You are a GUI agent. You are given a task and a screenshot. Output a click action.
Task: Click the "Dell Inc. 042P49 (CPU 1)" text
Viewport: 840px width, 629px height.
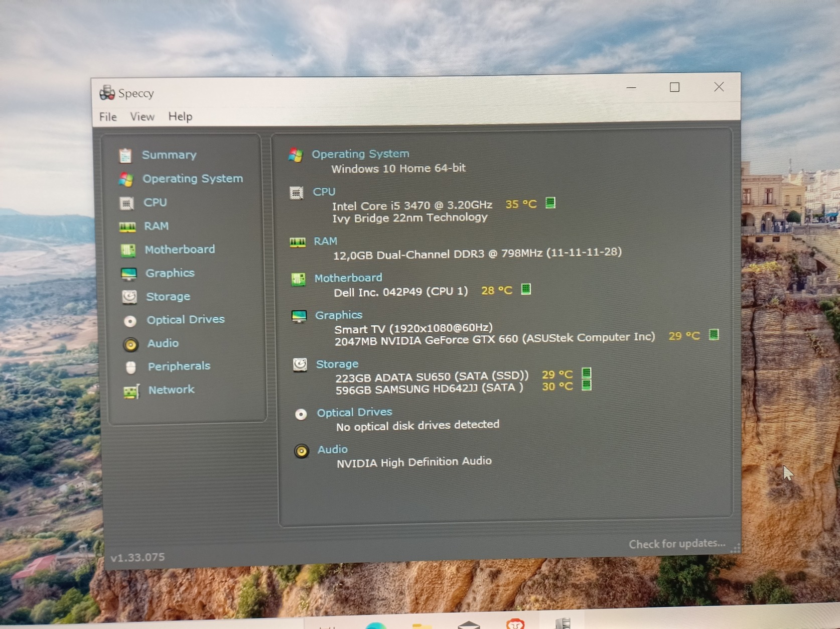click(x=400, y=292)
